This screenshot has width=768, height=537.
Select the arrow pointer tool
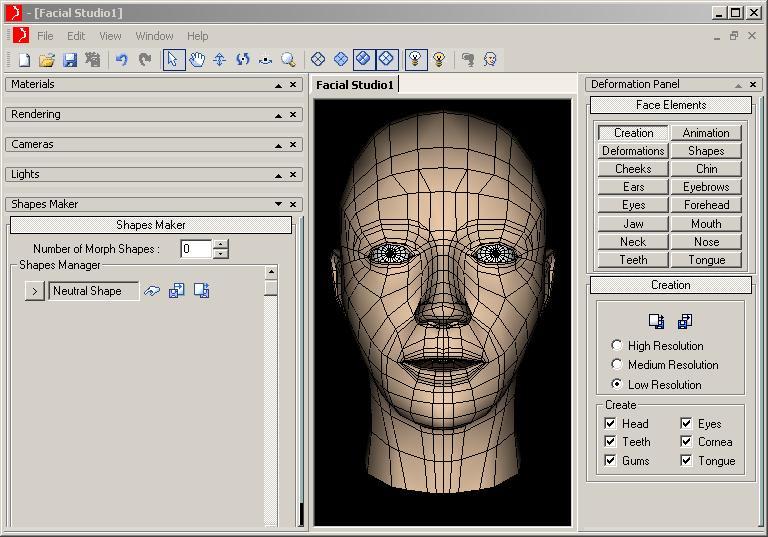tap(173, 60)
